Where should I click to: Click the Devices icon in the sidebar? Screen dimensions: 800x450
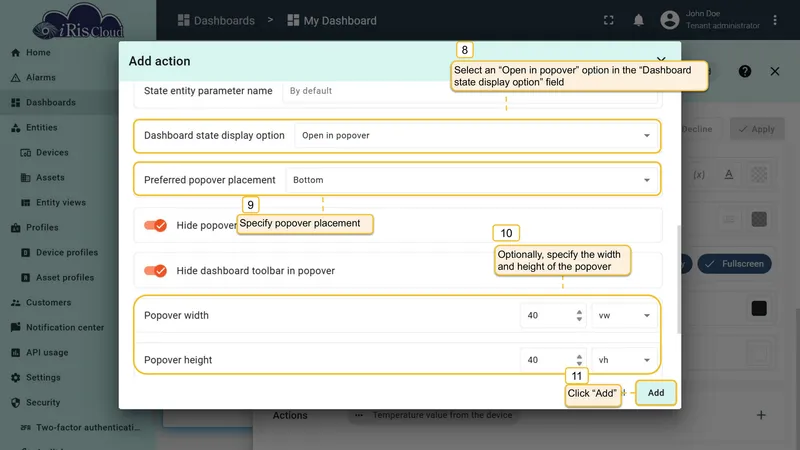26,153
